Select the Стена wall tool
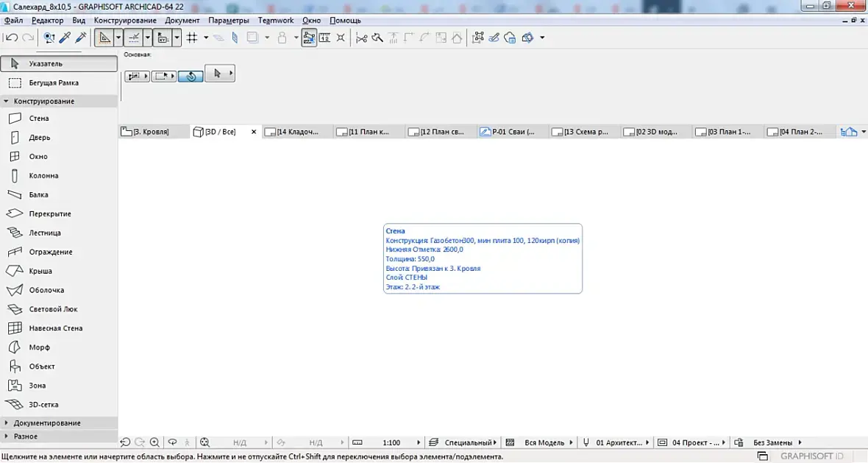The height and width of the screenshot is (463, 868). pyautogui.click(x=59, y=118)
